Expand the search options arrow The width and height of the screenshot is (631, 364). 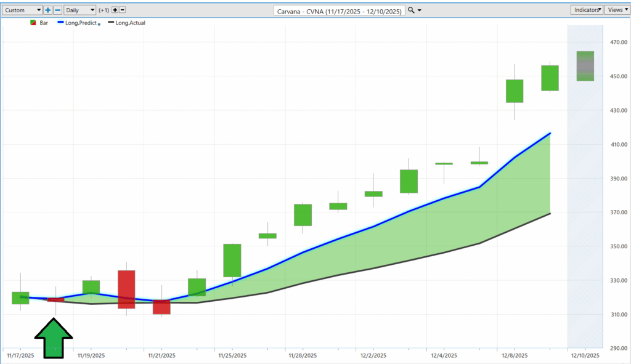coord(420,10)
